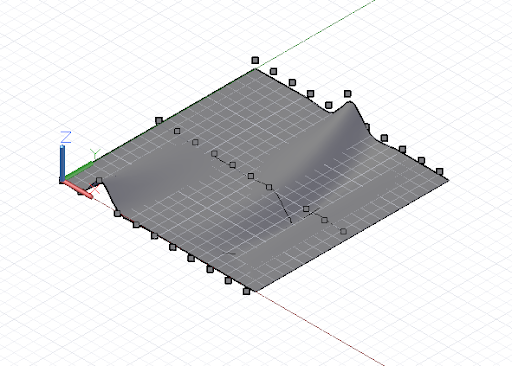
Task: Click the thin green line extending past surface
Action: point(315,33)
